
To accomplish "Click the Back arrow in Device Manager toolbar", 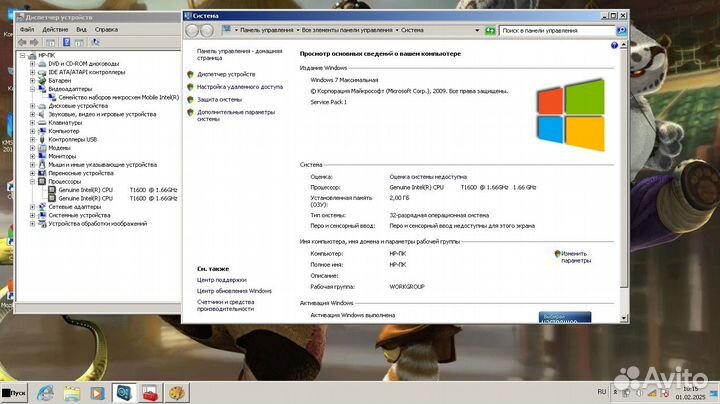I will coord(22,42).
